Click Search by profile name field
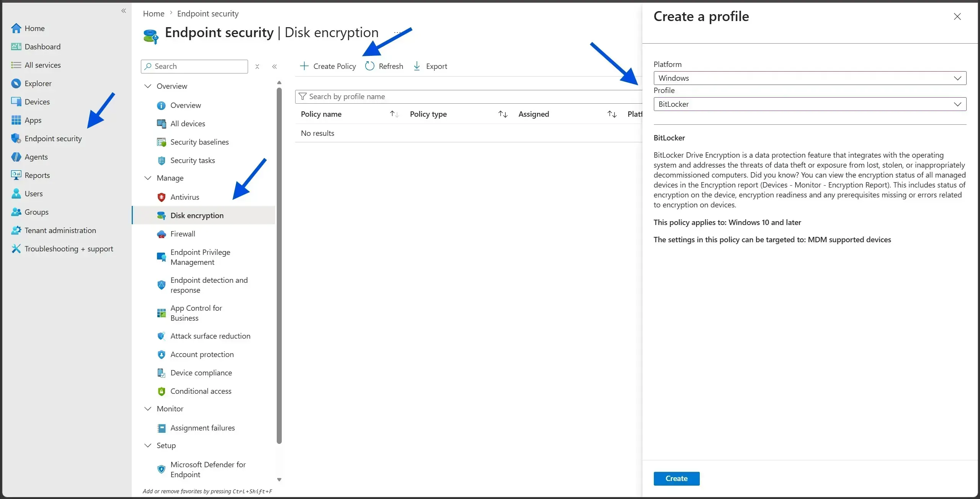980x499 pixels. pos(469,97)
